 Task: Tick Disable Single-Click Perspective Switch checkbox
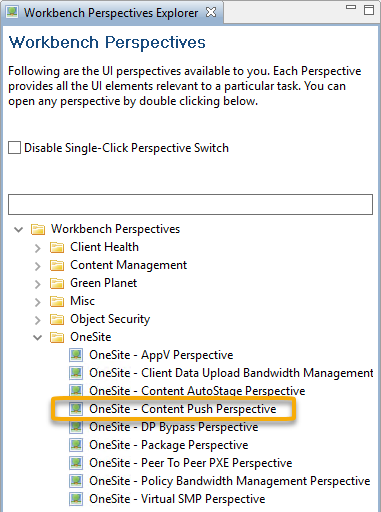pos(14,148)
